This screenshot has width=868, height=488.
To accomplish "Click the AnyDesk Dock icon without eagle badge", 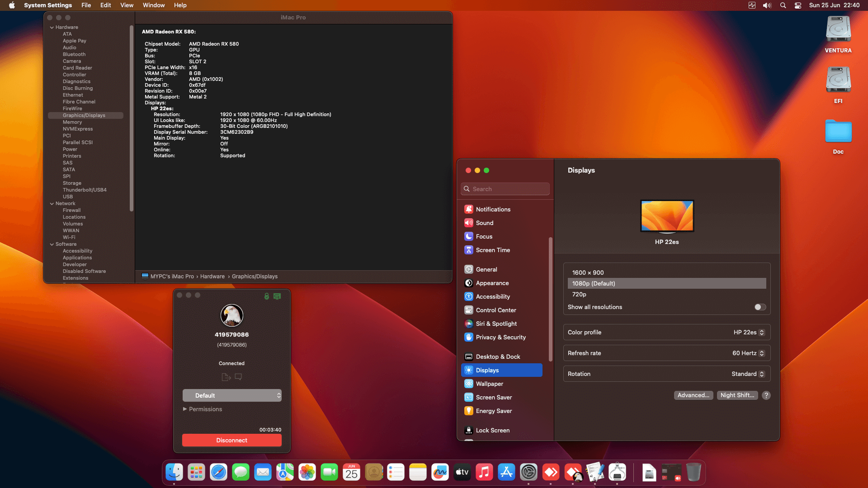I will tap(551, 473).
